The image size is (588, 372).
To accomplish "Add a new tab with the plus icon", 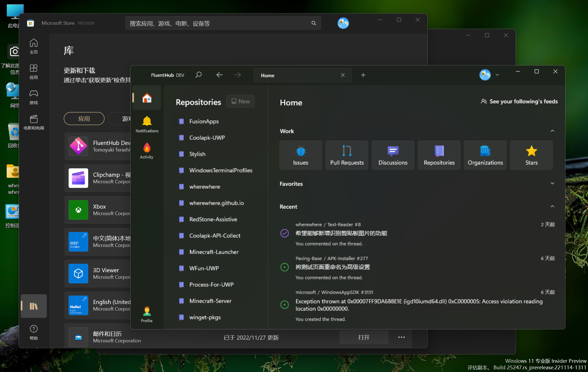I will click(x=363, y=75).
